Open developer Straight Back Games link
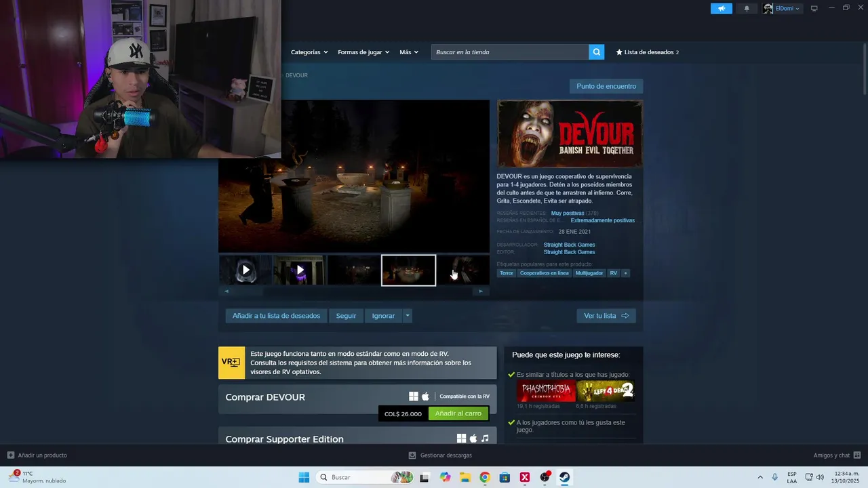The width and height of the screenshot is (868, 488). click(569, 245)
